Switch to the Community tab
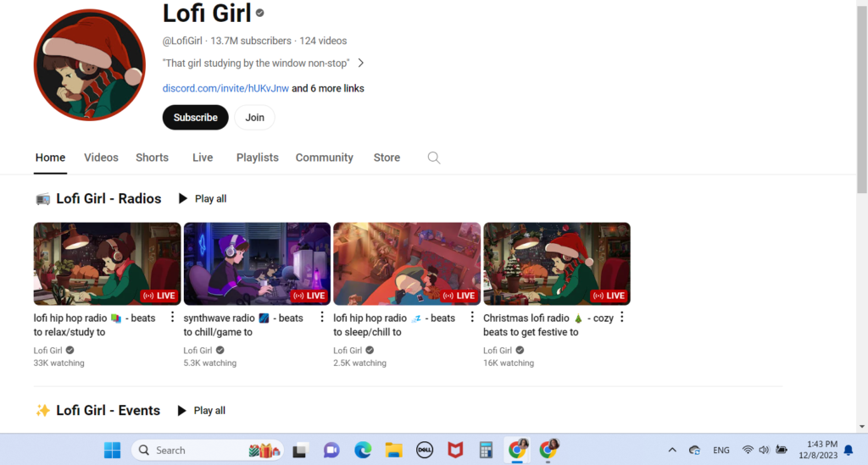The width and height of the screenshot is (868, 465). click(325, 158)
